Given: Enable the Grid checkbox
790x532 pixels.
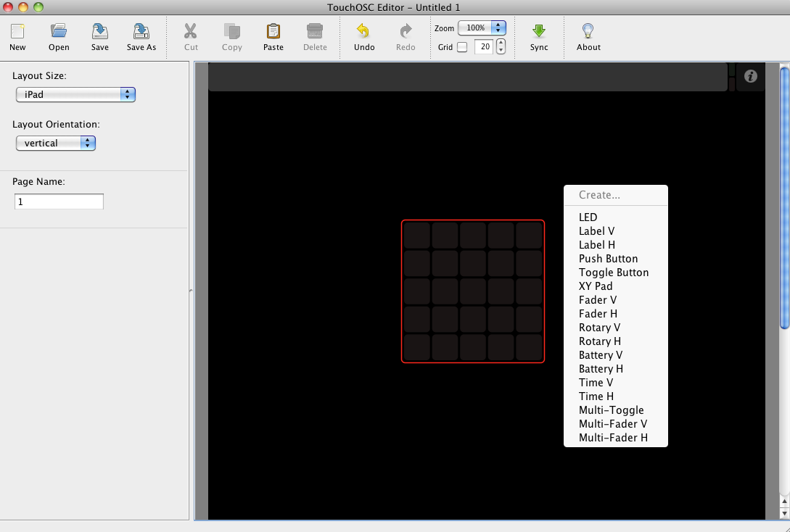Looking at the screenshot, I should 462,47.
